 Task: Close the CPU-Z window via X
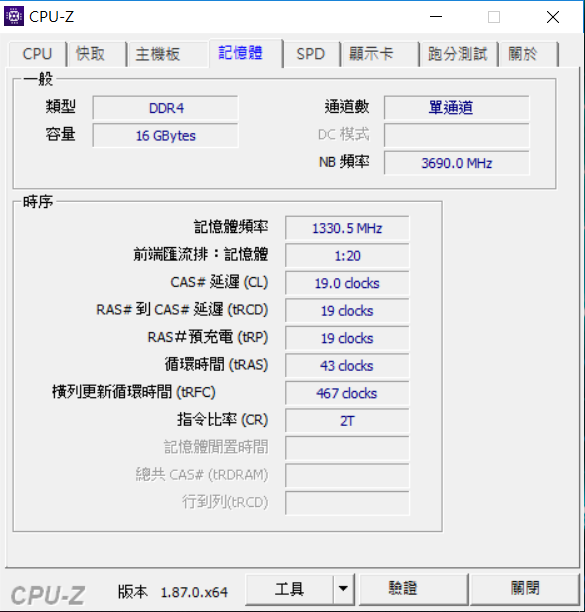coord(553,17)
